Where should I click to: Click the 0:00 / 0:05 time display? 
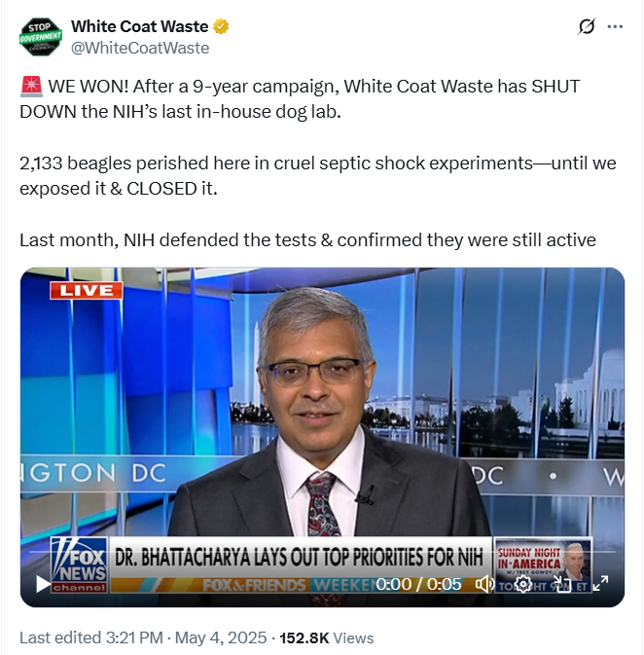pyautogui.click(x=418, y=584)
